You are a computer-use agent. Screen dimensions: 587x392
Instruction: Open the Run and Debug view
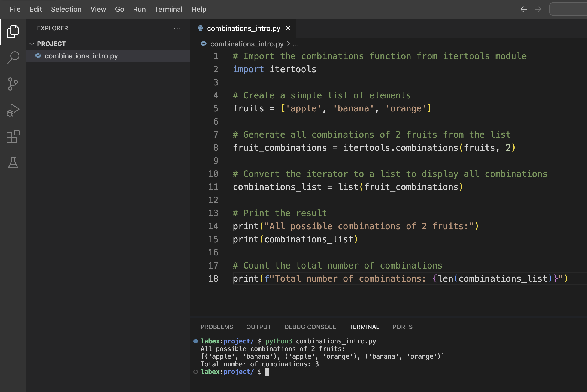(x=13, y=110)
